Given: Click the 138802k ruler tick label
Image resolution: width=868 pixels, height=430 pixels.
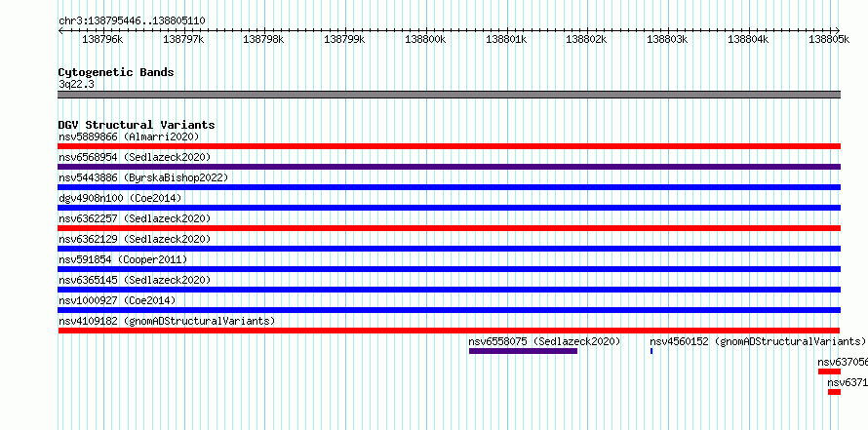Looking at the screenshot, I should (586, 39).
